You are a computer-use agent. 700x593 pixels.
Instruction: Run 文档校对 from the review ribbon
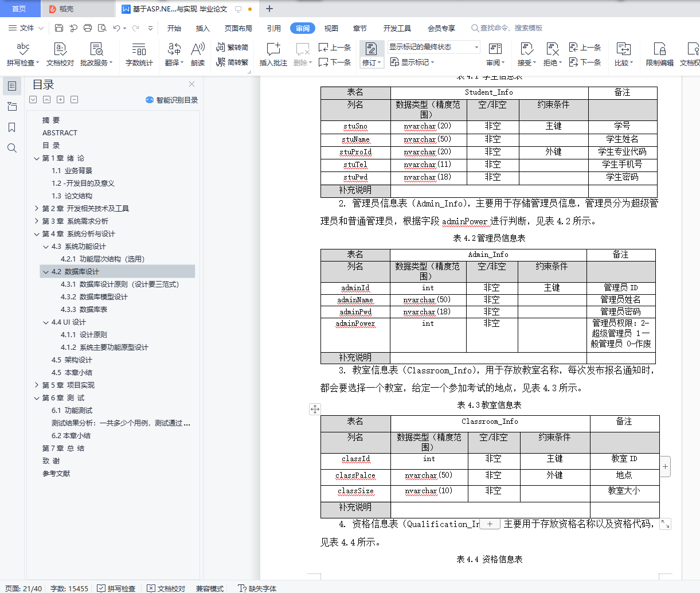(60, 55)
